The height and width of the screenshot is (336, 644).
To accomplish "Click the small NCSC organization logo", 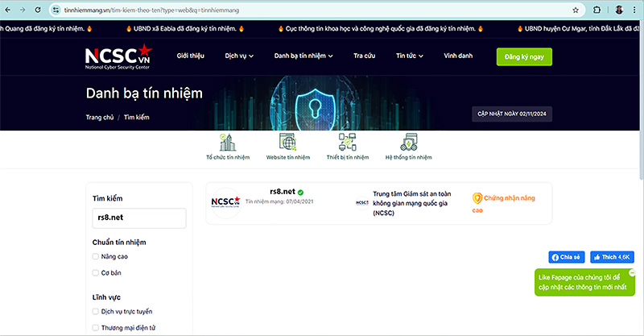I will coord(361,203).
